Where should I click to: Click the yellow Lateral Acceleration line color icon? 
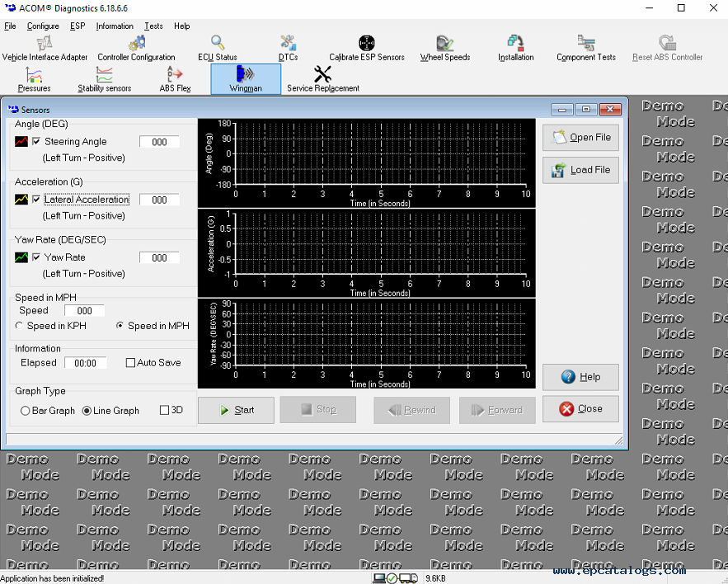[x=21, y=200]
